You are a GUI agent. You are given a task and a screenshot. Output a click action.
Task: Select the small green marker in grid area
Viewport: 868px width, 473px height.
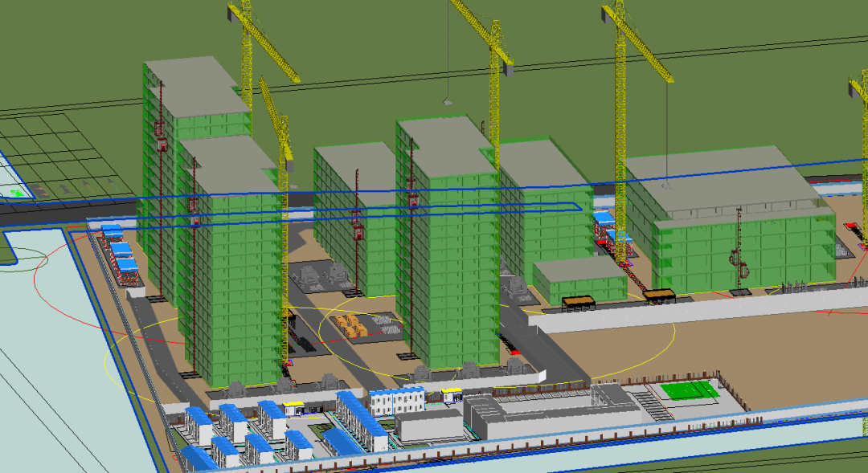coord(17,194)
